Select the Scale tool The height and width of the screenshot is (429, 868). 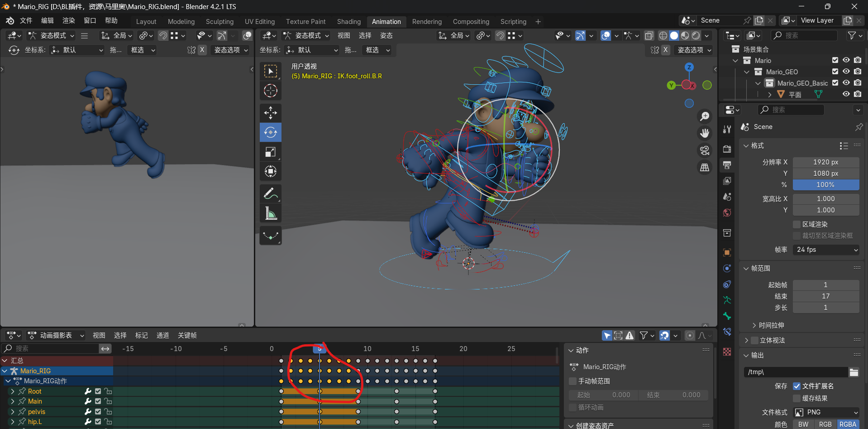click(271, 152)
